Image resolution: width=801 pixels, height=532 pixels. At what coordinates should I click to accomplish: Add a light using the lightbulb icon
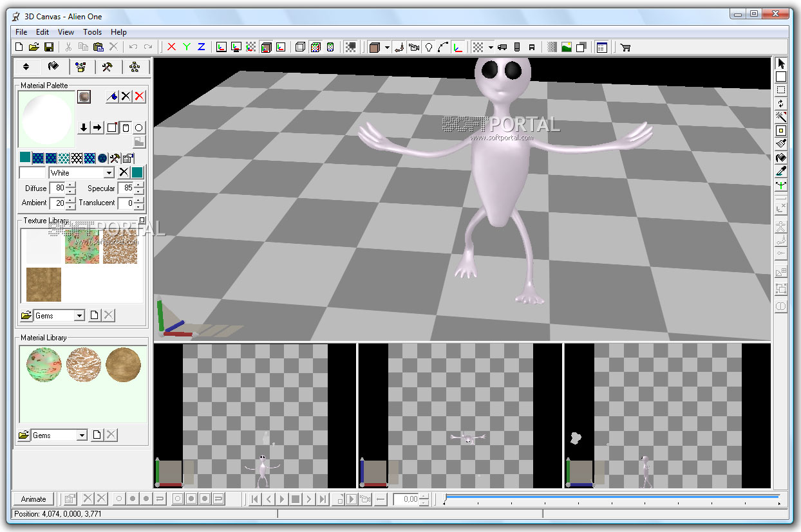click(x=428, y=47)
